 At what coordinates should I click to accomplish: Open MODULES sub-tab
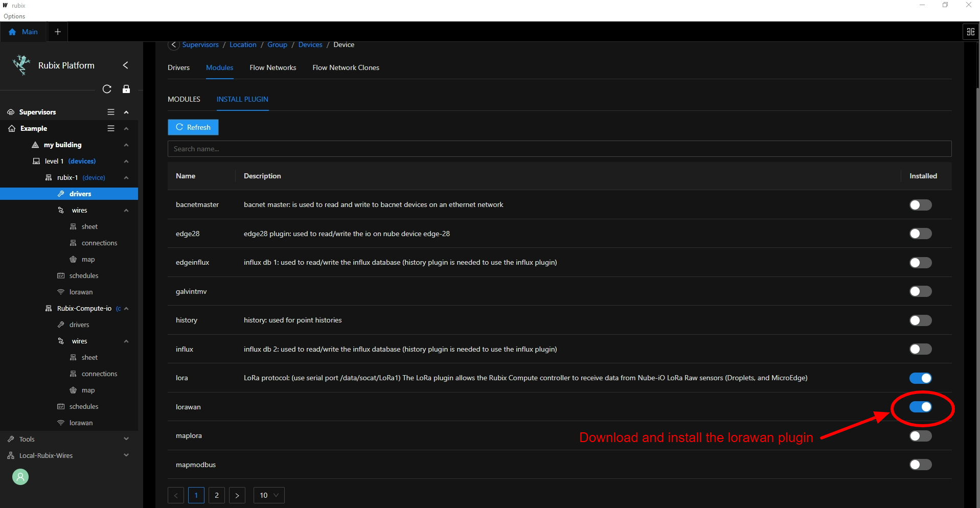coord(184,99)
